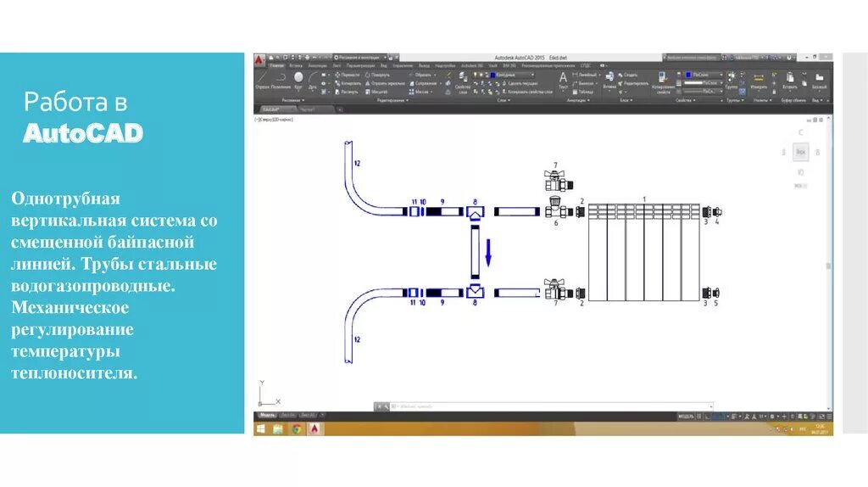Click the Scale (Масштаб) command
The height and width of the screenshot is (487, 868).
(x=376, y=92)
